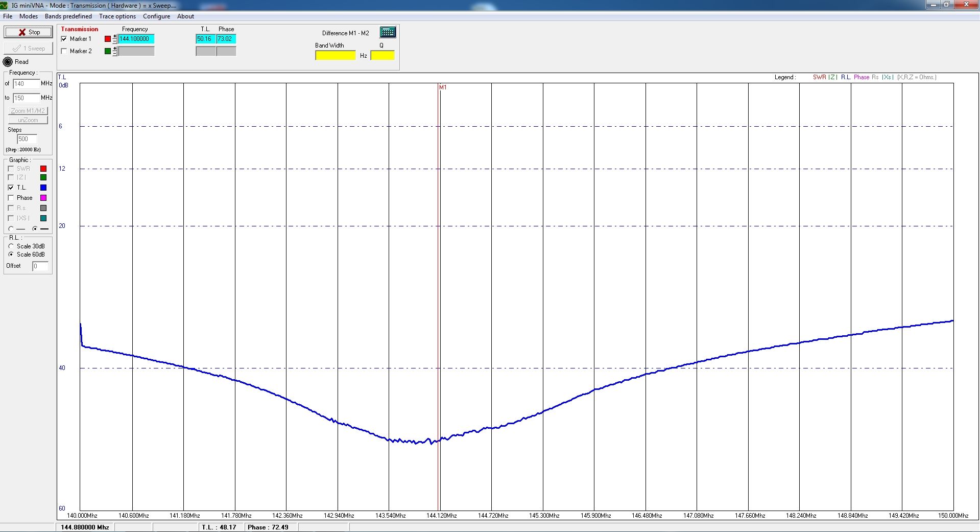The image size is (980, 532).
Task: Click the green Marker 2 color square
Action: coord(108,51)
